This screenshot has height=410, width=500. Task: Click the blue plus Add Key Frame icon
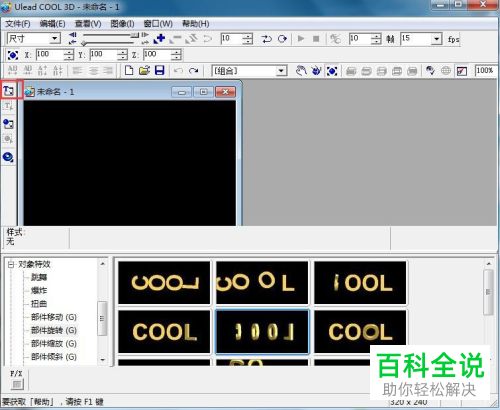click(x=159, y=39)
